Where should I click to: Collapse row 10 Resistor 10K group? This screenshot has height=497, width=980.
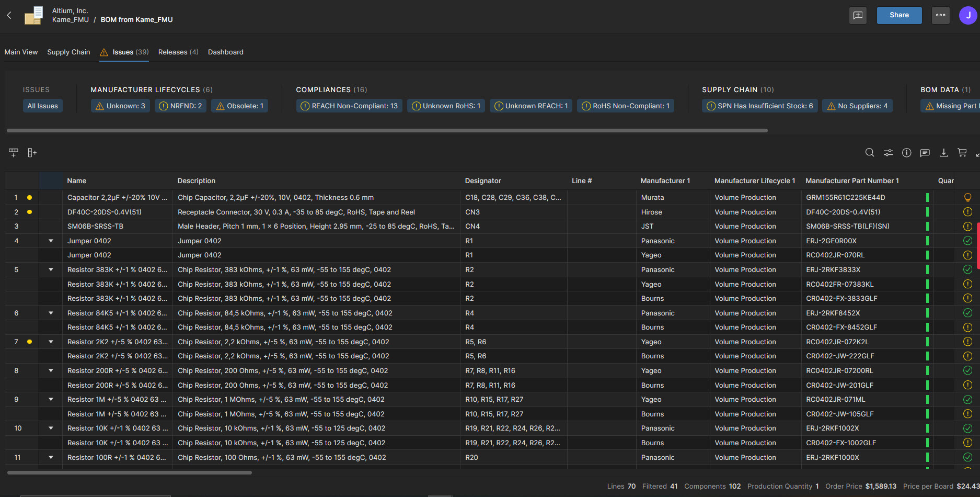point(51,428)
